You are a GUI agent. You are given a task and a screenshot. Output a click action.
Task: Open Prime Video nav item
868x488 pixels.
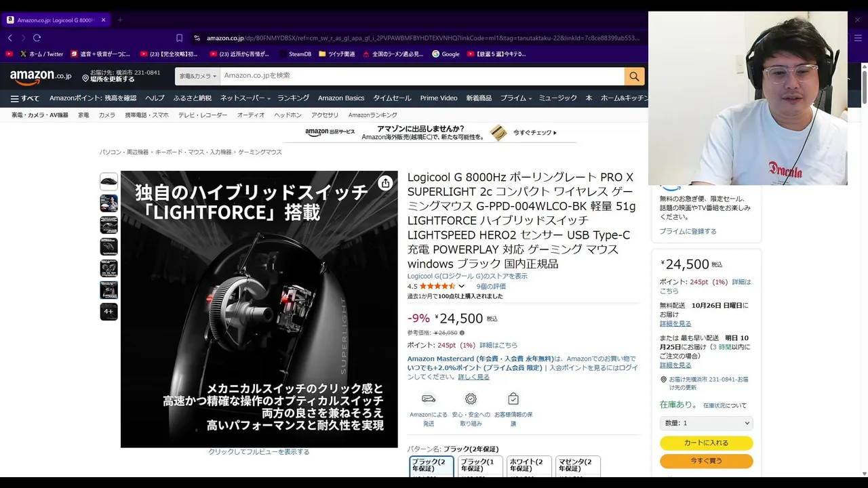[x=439, y=98]
